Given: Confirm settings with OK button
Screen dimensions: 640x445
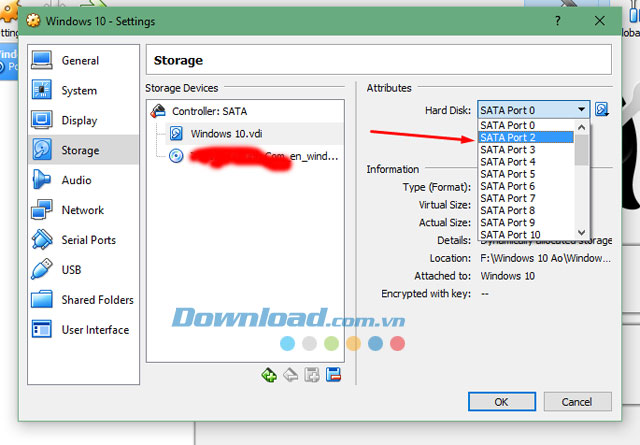Looking at the screenshot, I should (502, 402).
